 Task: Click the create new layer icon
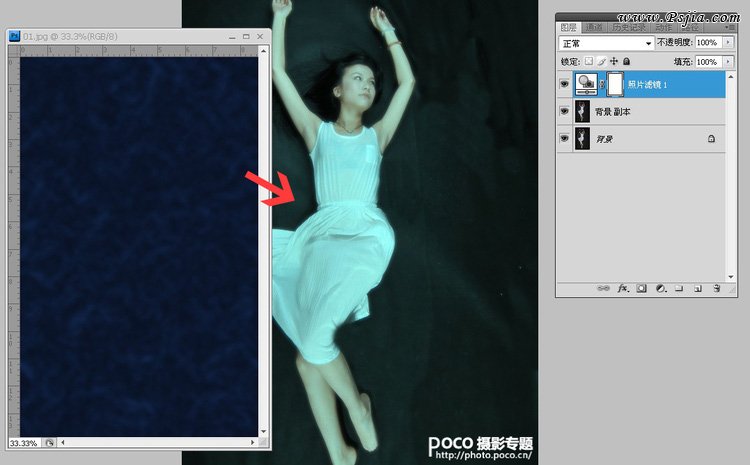[x=697, y=288]
